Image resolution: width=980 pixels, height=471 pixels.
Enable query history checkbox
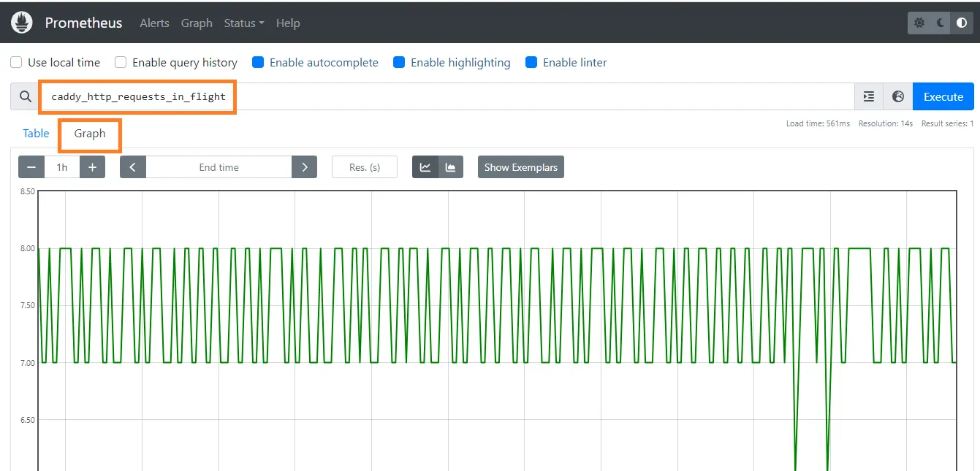click(x=121, y=62)
